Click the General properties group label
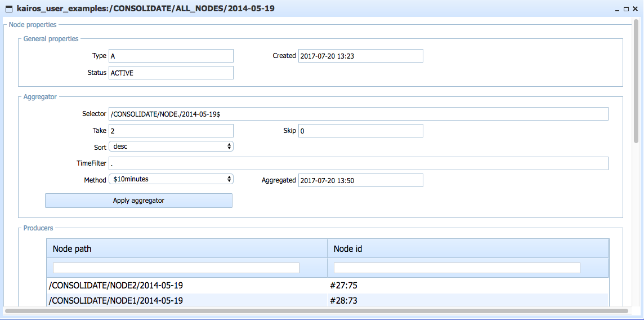 (x=51, y=39)
